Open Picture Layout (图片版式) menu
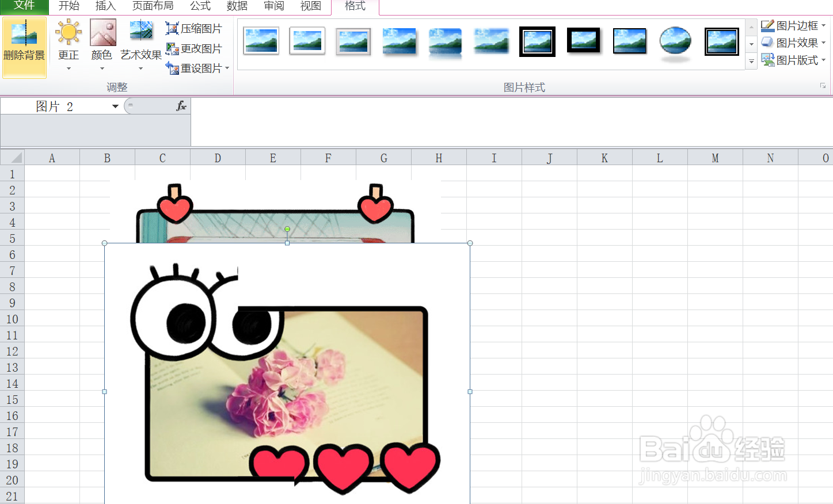The image size is (833, 504). tap(793, 60)
